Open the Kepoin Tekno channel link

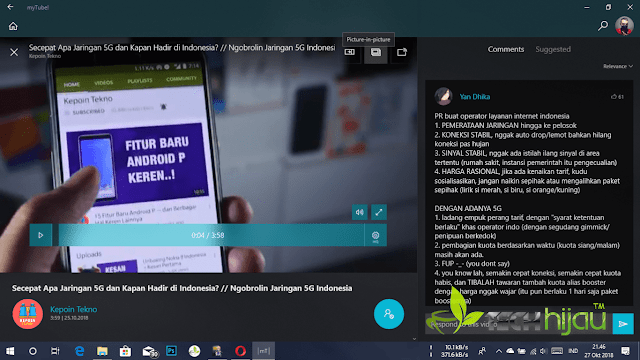pos(73,309)
